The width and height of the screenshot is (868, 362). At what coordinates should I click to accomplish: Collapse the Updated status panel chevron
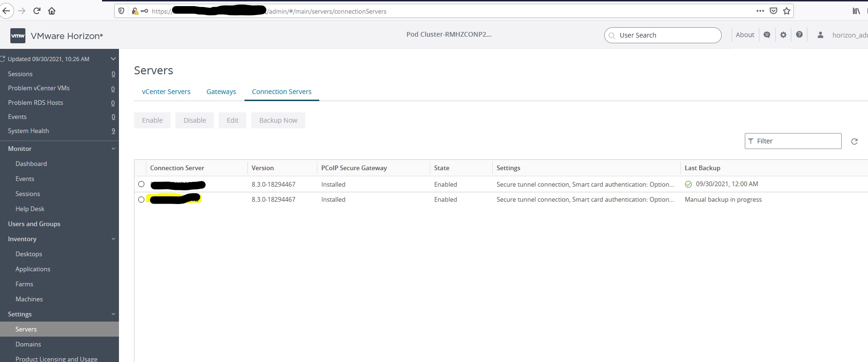(113, 59)
